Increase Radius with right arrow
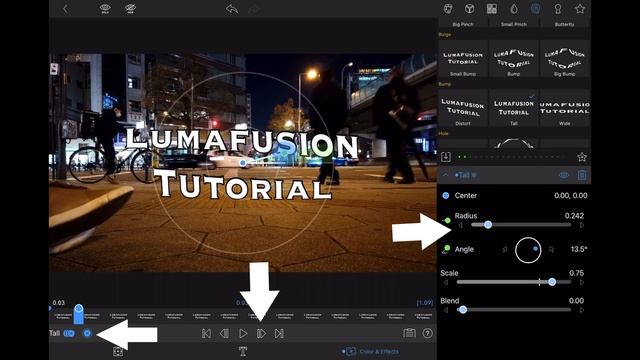The height and width of the screenshot is (360, 640). pos(582,225)
